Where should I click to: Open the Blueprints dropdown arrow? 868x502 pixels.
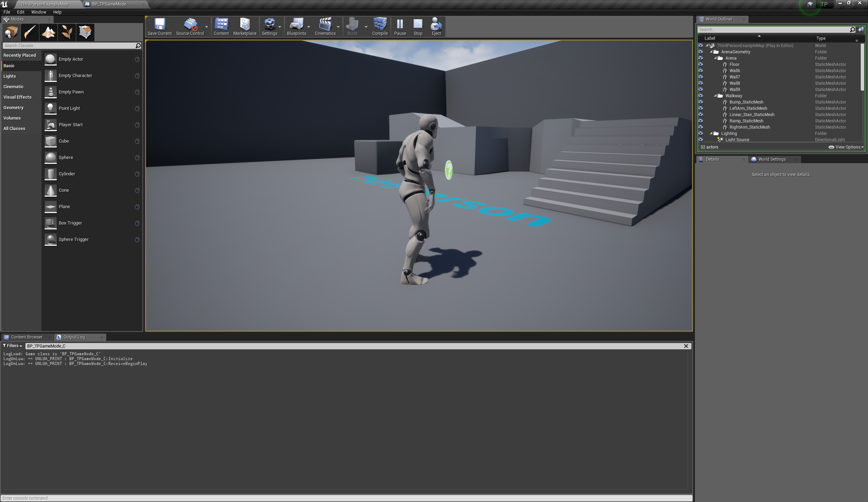click(x=309, y=27)
